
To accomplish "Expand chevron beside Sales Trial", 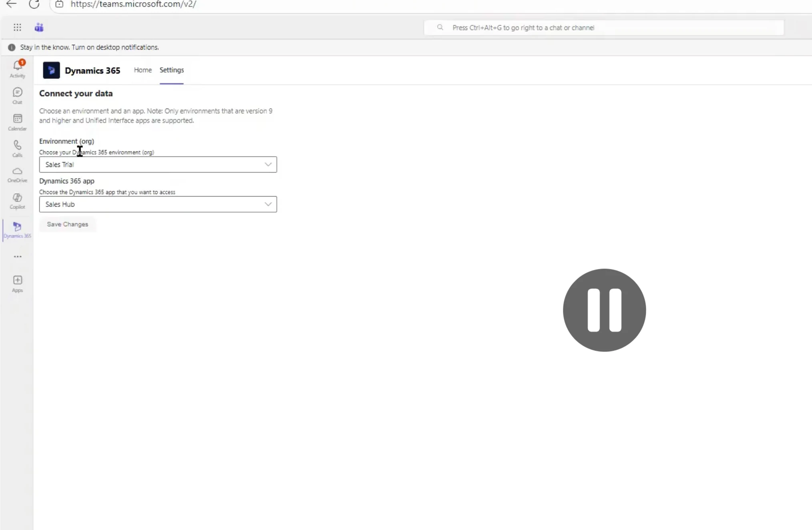I will [268, 165].
